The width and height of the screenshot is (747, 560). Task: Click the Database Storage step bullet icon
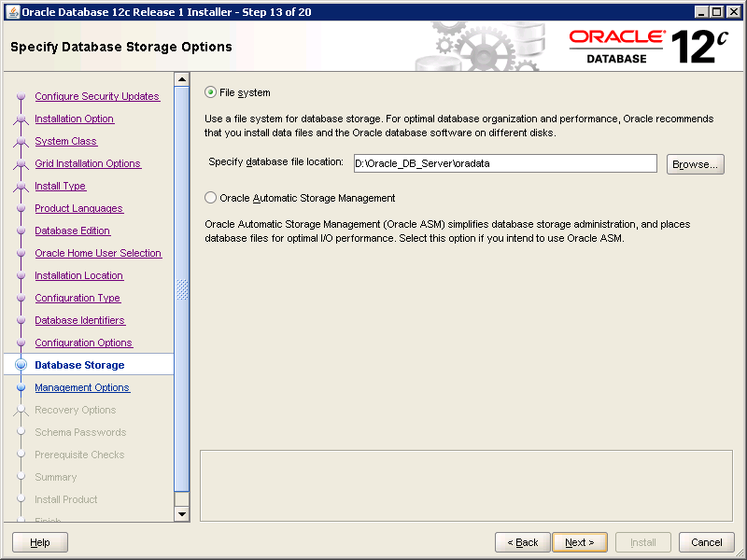pos(21,365)
